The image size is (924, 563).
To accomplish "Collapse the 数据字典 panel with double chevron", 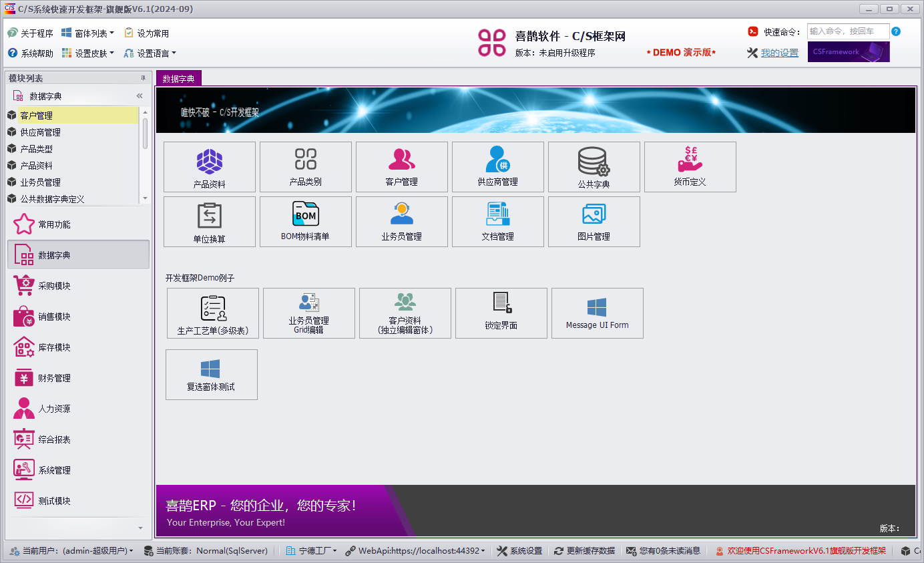I will point(140,96).
